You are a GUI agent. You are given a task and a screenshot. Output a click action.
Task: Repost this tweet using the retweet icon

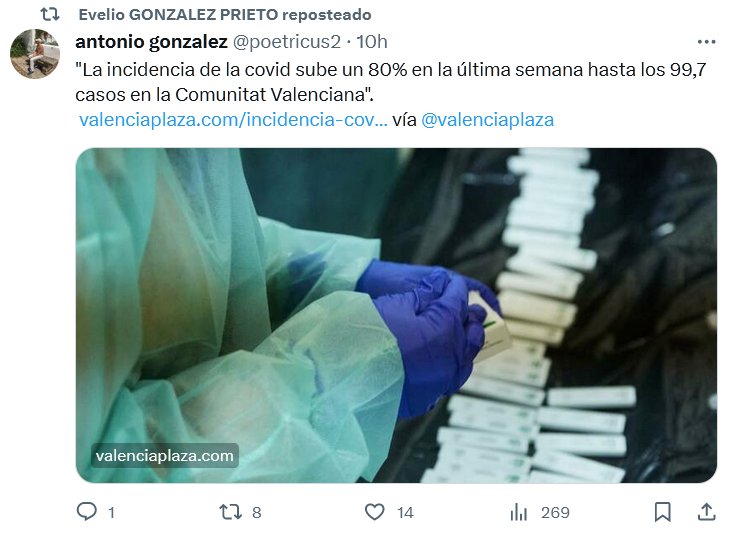230,512
